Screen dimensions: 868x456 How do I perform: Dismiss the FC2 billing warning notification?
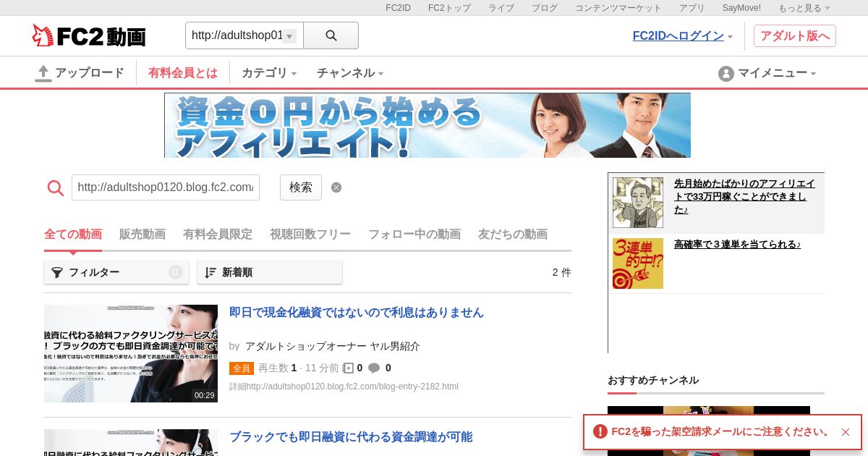(x=846, y=432)
